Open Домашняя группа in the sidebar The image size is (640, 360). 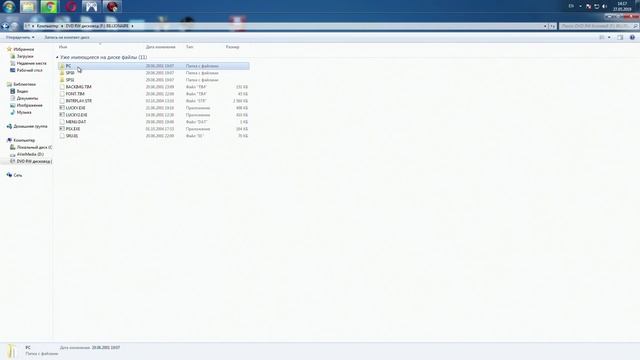[30, 127]
